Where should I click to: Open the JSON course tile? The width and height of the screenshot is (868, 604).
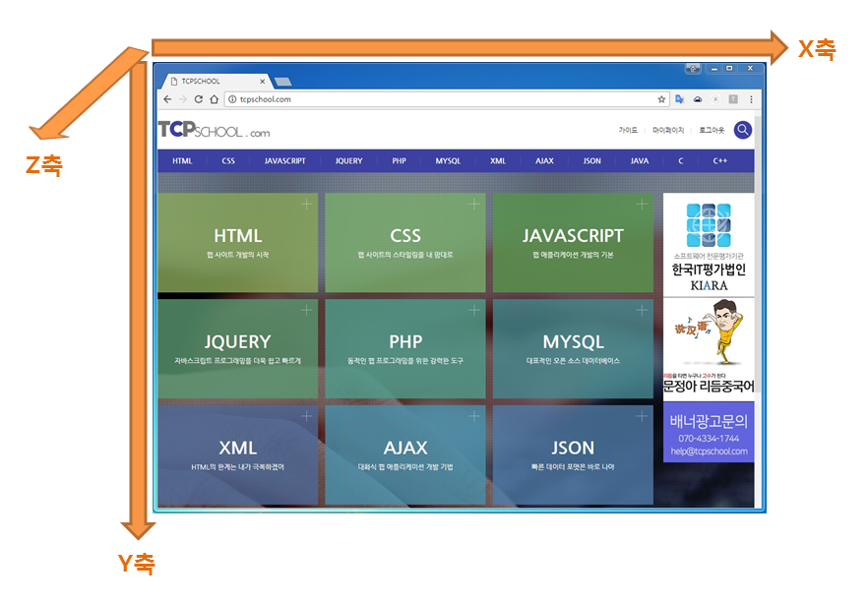[x=573, y=454]
